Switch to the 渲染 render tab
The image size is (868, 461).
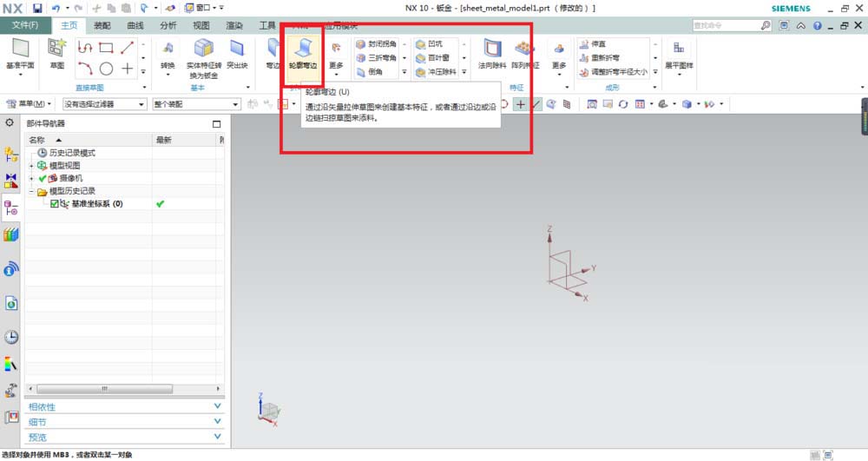click(x=234, y=25)
